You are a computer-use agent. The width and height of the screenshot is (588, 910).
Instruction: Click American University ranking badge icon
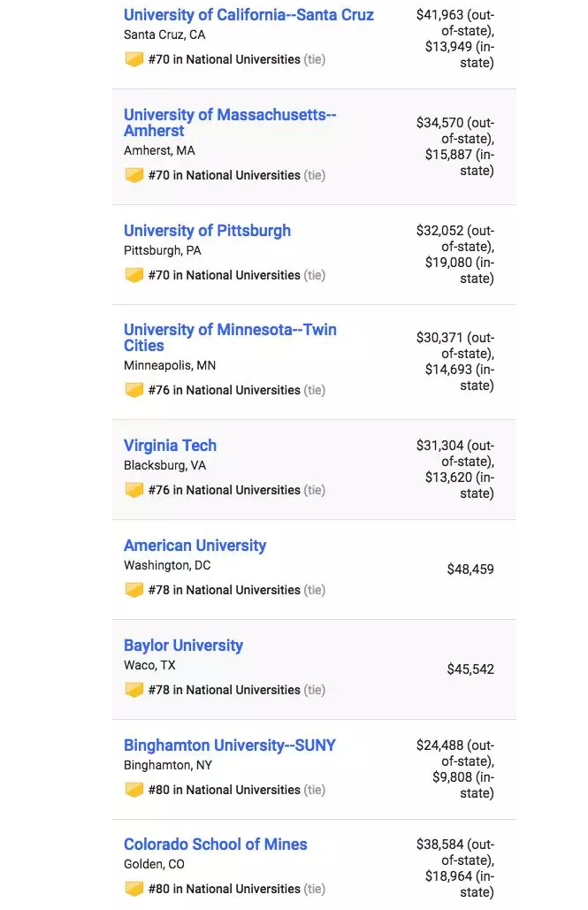[134, 590]
